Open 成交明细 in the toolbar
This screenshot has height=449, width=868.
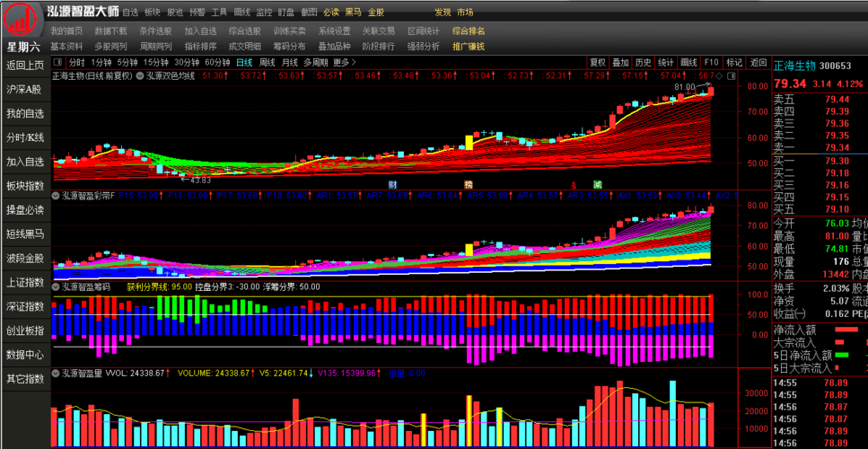click(245, 47)
